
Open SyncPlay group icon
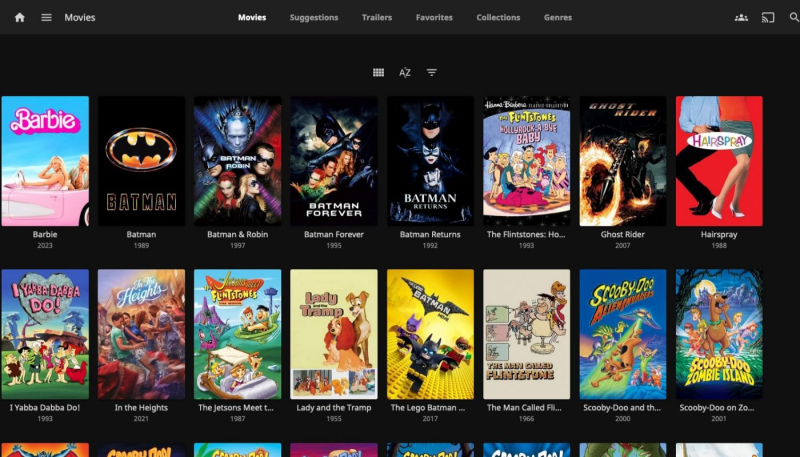click(741, 17)
